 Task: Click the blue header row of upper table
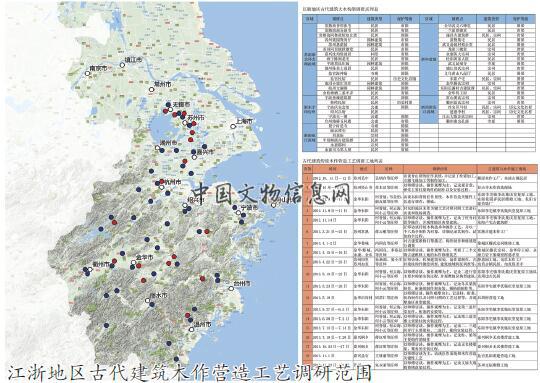tap(419, 19)
